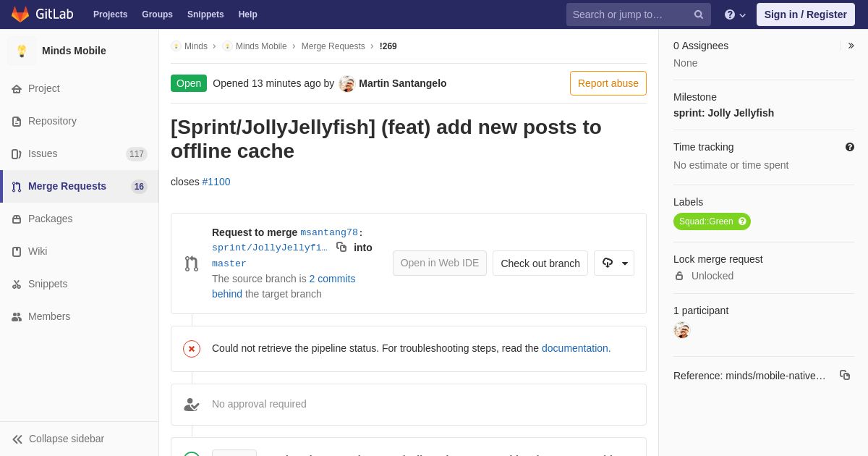Open the Help question mark menu
868x456 pixels.
[x=735, y=14]
